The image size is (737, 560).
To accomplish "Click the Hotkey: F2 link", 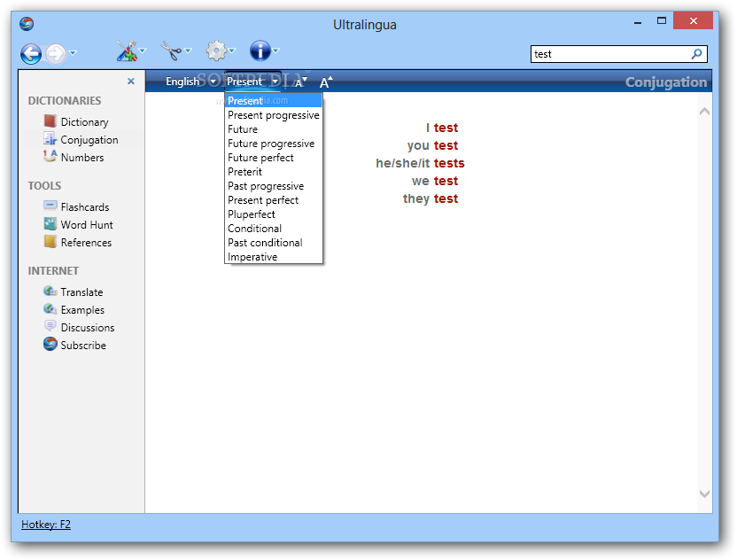I will pyautogui.click(x=46, y=525).
